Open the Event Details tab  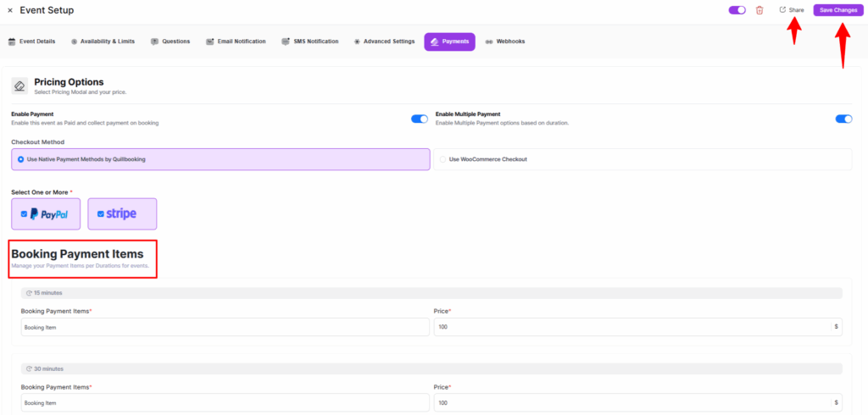[x=32, y=41]
